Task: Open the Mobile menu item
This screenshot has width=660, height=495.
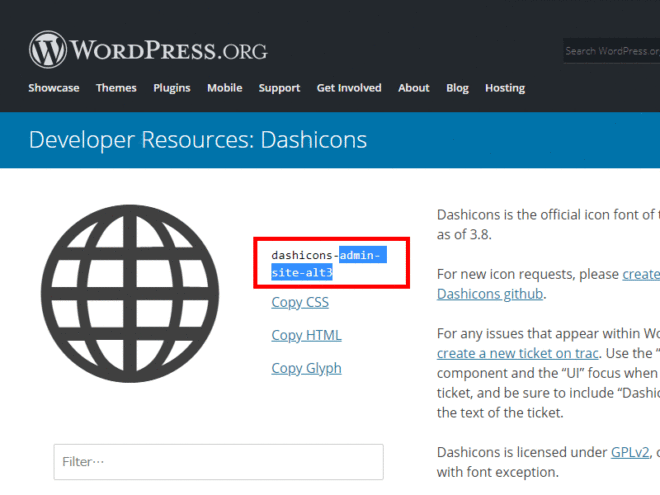Action: pos(225,88)
